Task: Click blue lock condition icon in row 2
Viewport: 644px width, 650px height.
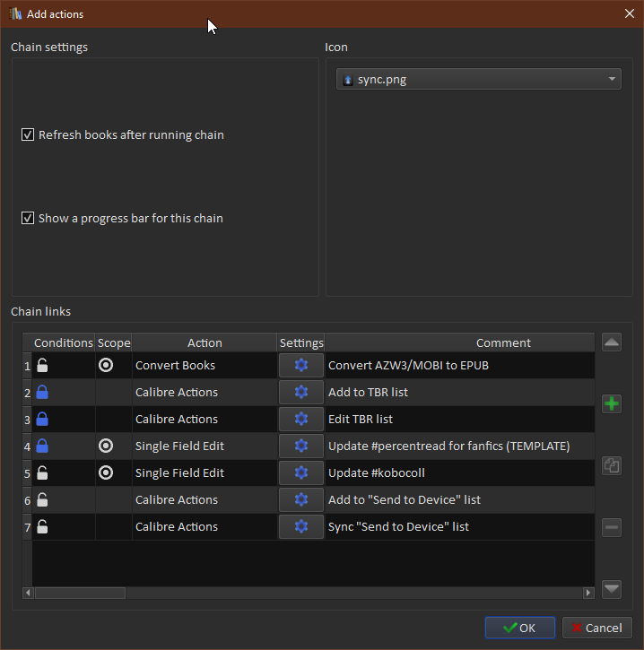Action: tap(42, 392)
